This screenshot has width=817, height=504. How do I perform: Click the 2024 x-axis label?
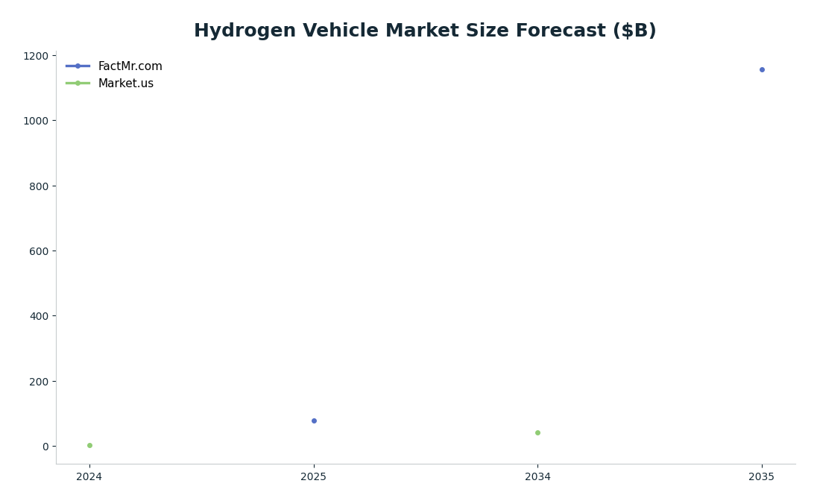point(89,477)
